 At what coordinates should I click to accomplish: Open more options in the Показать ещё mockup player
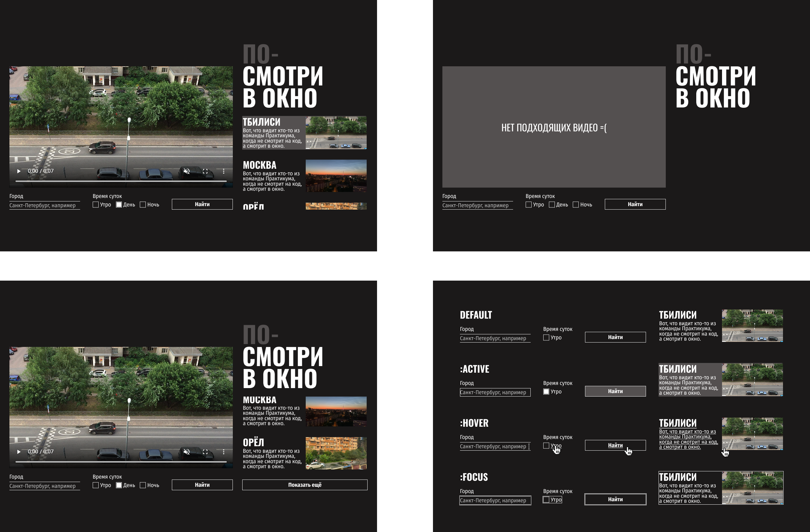point(224,452)
